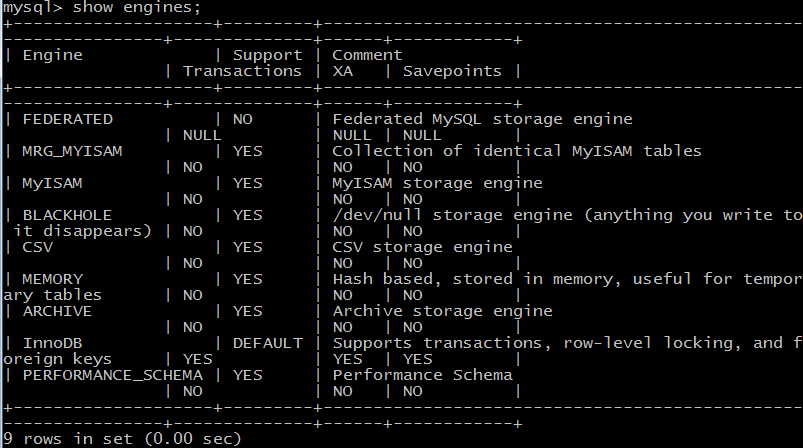Select the Engine column header
This screenshot has height=448, width=803.
52,55
